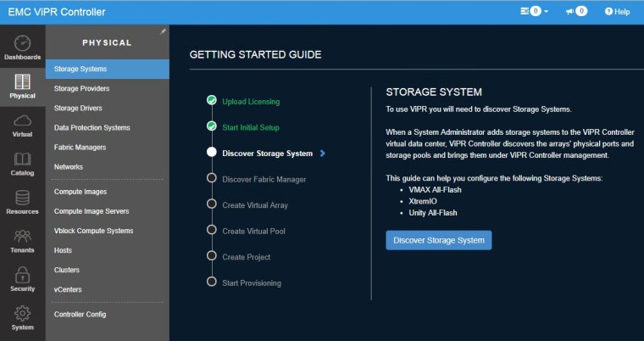Image resolution: width=644 pixels, height=341 pixels.
Task: Click the notifications count badge
Action: coord(580,12)
